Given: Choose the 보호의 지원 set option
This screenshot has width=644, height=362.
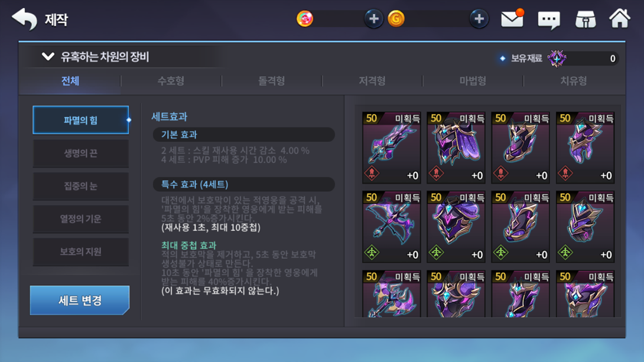Looking at the screenshot, I should [80, 252].
